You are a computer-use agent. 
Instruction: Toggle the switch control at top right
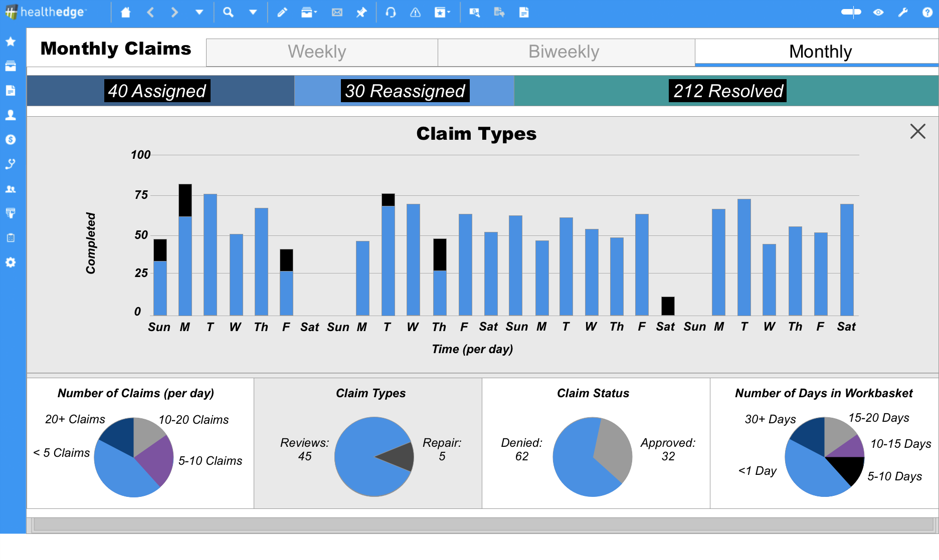pyautogui.click(x=851, y=12)
